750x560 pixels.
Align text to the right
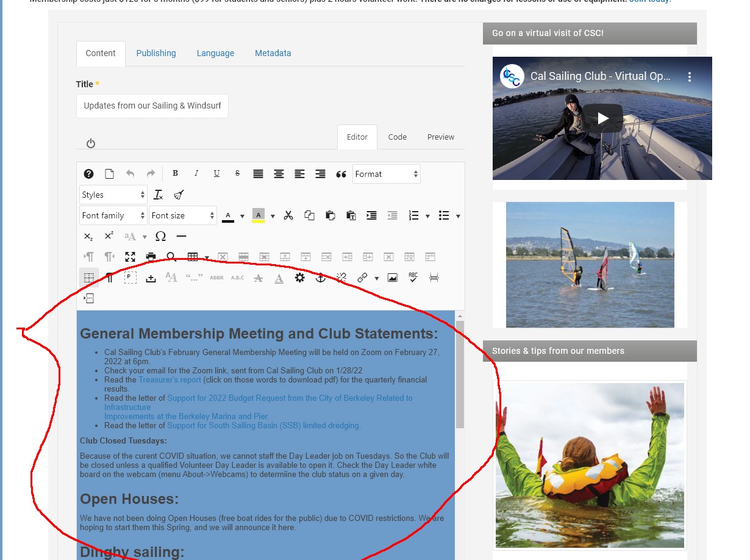(x=320, y=174)
